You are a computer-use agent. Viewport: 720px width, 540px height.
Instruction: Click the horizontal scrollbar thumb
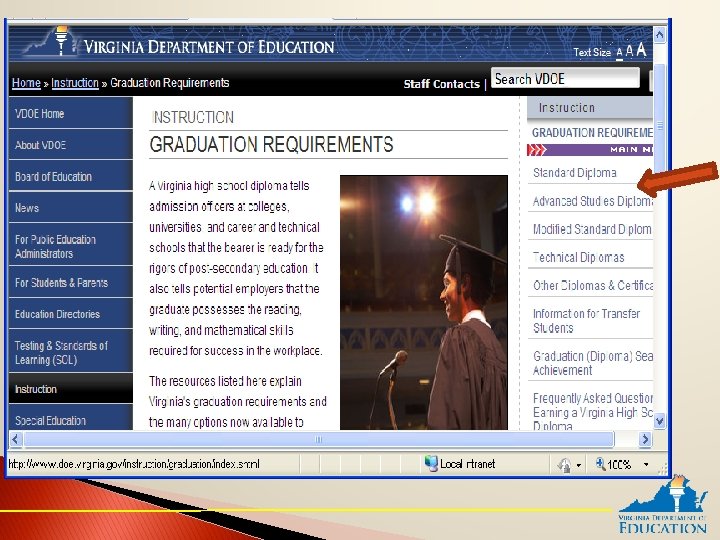[319, 439]
